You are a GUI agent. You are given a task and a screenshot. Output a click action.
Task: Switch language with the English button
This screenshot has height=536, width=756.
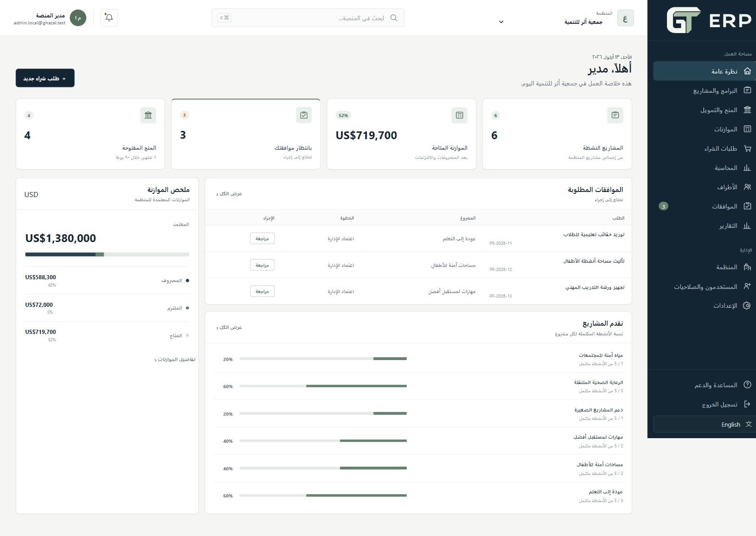704,424
